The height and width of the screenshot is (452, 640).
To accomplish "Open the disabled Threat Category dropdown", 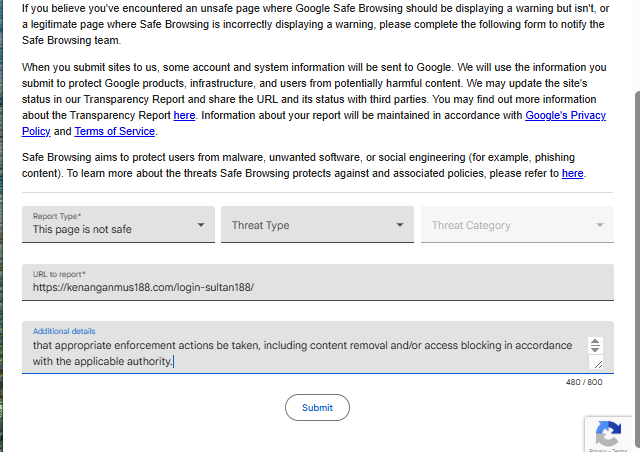I will tap(517, 225).
